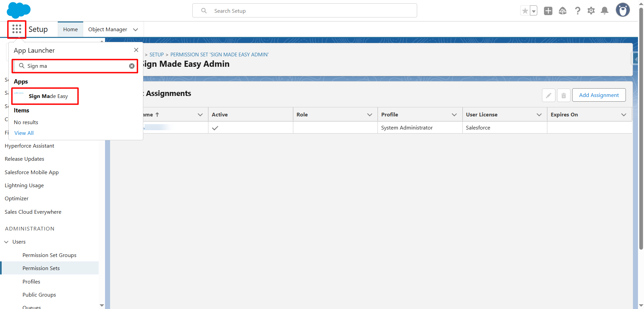Click the sidebar scroll down arrow
This screenshot has width=644, height=309.
102,306
